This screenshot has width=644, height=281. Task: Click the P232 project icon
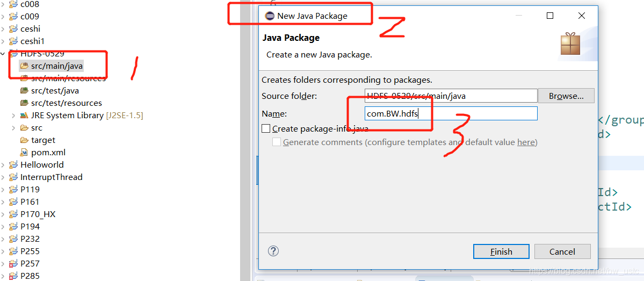13,239
